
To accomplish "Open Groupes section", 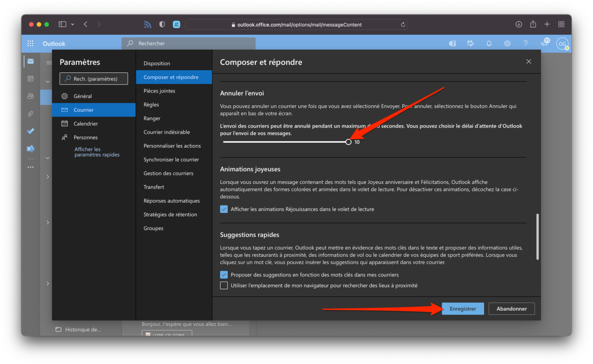I will 174,228.
